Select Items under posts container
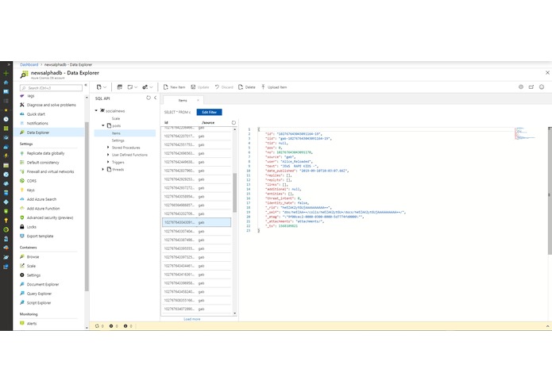Screen dimensions: 552x392 (x=125, y=133)
